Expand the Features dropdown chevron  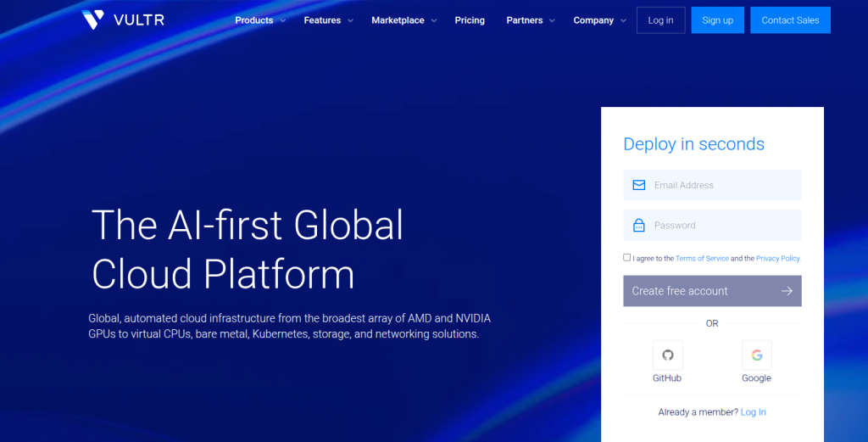click(x=350, y=20)
